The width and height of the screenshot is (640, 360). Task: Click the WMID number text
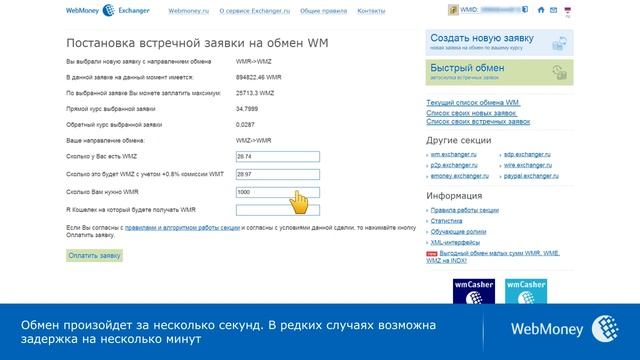point(500,9)
